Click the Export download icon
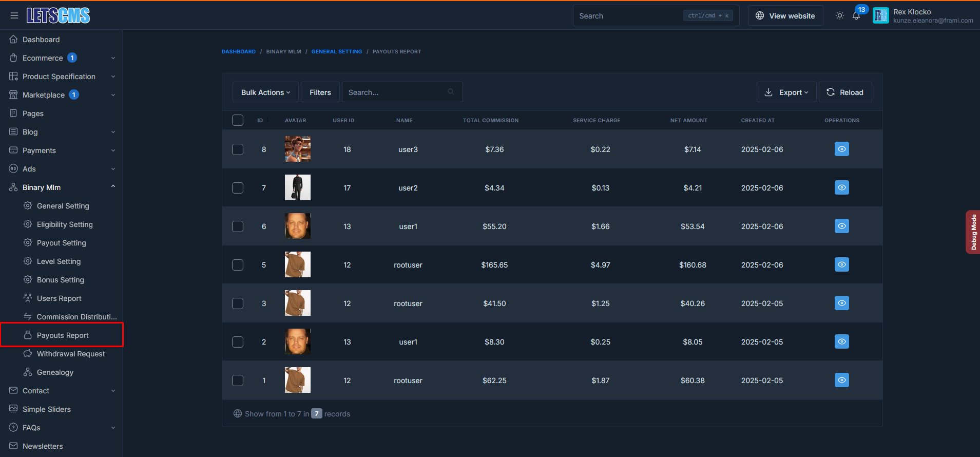 click(x=768, y=92)
